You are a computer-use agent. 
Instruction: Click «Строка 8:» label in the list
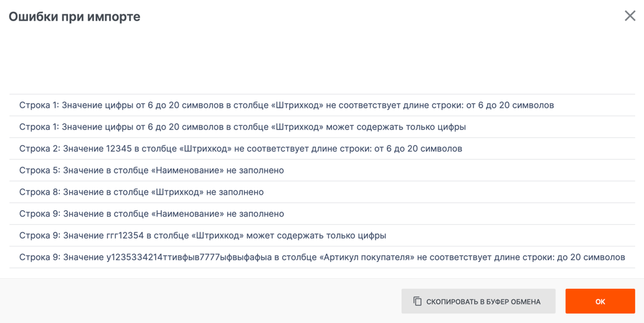[x=39, y=192]
